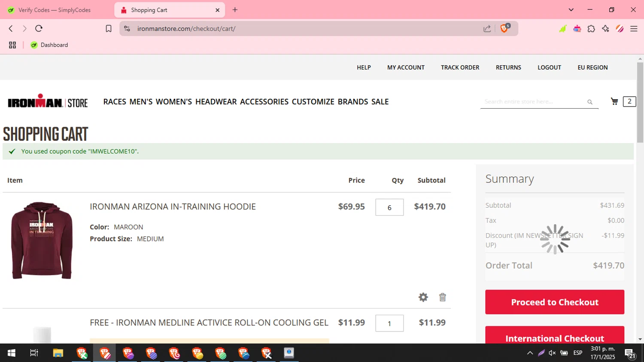Open the Dashboard bookmark
Image resolution: width=644 pixels, height=362 pixels.
coord(49,45)
